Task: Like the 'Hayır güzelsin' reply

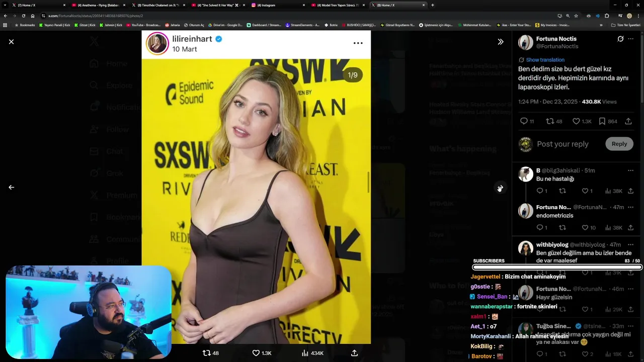Action: (x=587, y=310)
